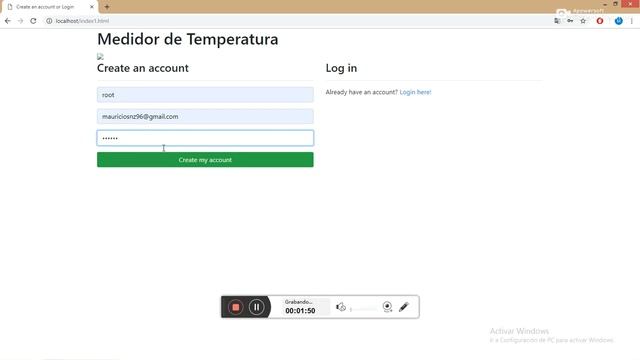Click the password field with dots
The width and height of the screenshot is (640, 360).
[205, 138]
